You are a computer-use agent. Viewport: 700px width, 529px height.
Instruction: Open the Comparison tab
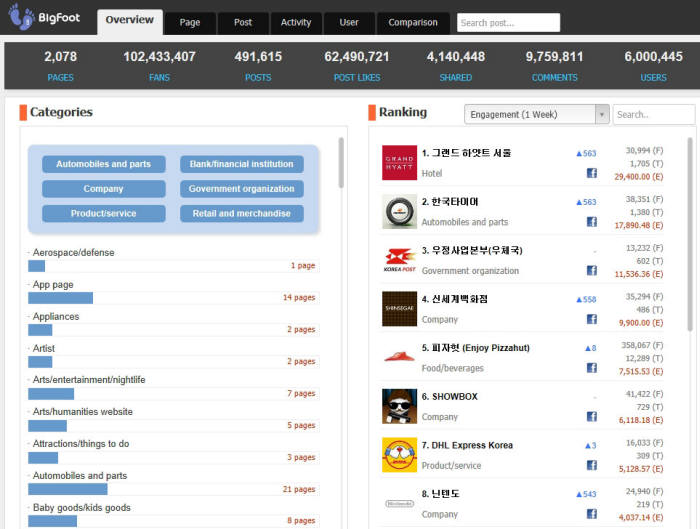coord(413,22)
